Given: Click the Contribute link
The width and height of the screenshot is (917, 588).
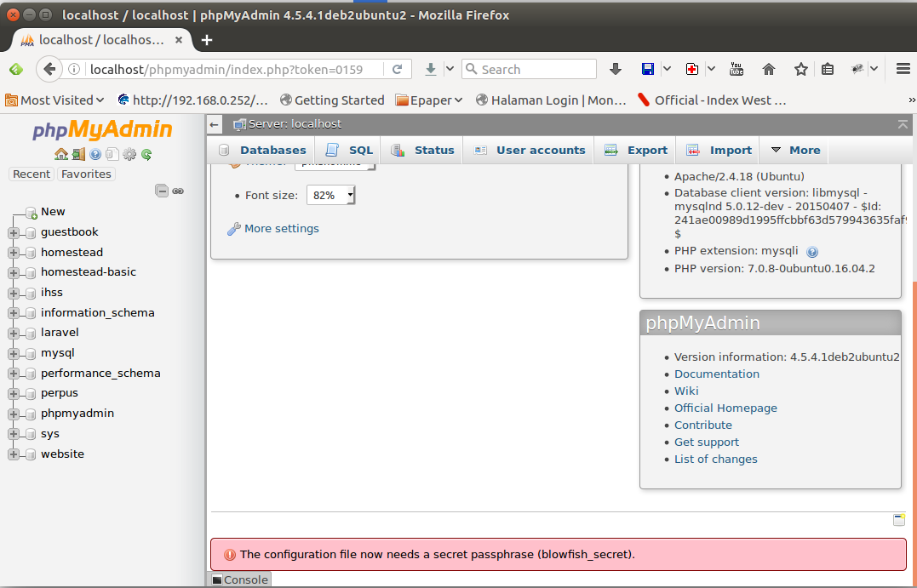Looking at the screenshot, I should point(703,425).
